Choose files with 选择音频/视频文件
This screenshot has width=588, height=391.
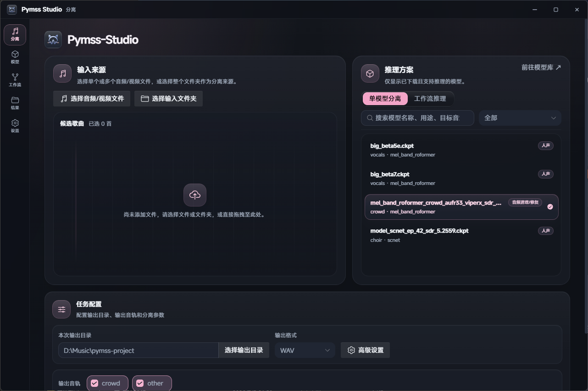click(92, 99)
